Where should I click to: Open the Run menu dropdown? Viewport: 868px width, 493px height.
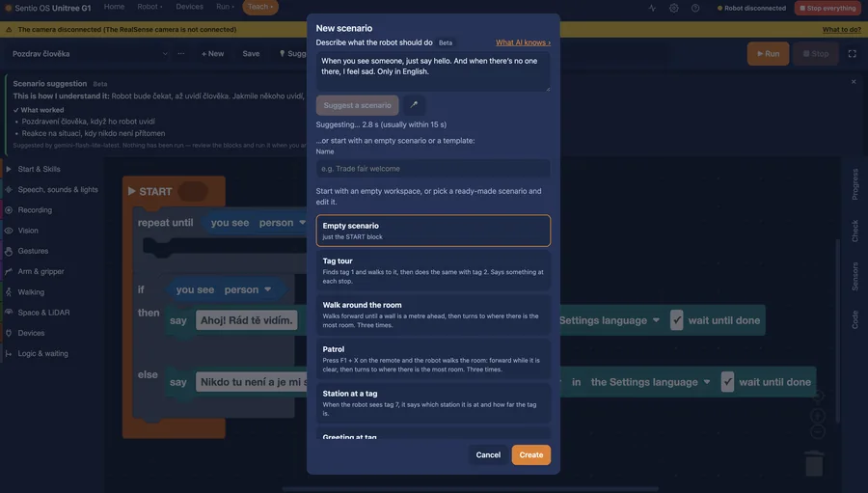225,7
